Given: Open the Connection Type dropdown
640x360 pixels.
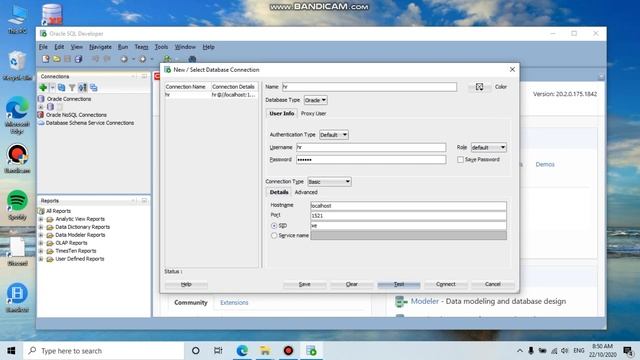Looking at the screenshot, I should (329, 182).
